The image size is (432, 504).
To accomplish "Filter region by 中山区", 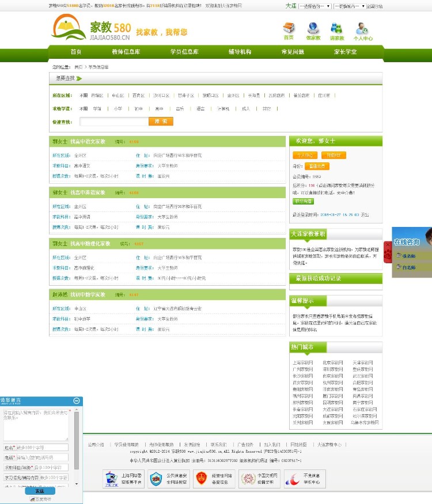I will 118,96.
